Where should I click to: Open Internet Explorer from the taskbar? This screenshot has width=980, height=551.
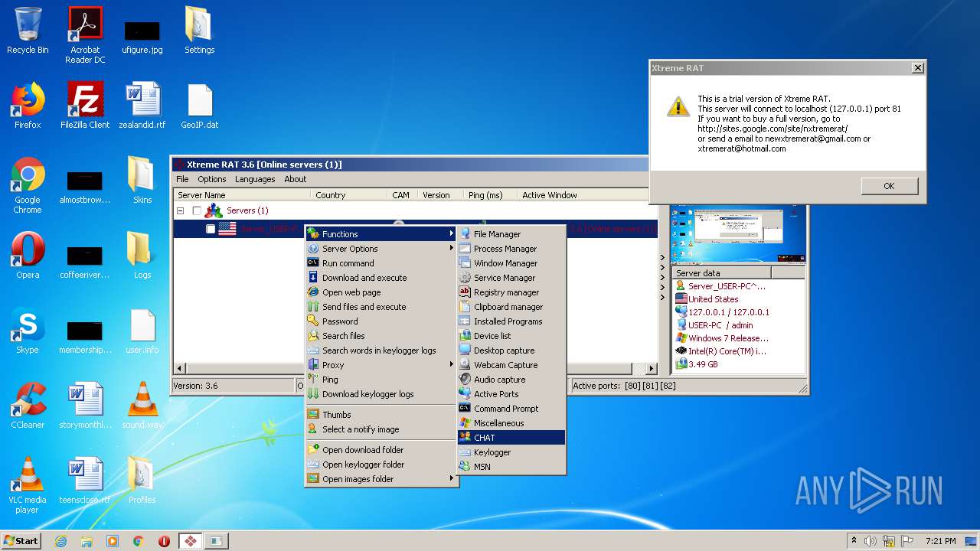click(60, 541)
